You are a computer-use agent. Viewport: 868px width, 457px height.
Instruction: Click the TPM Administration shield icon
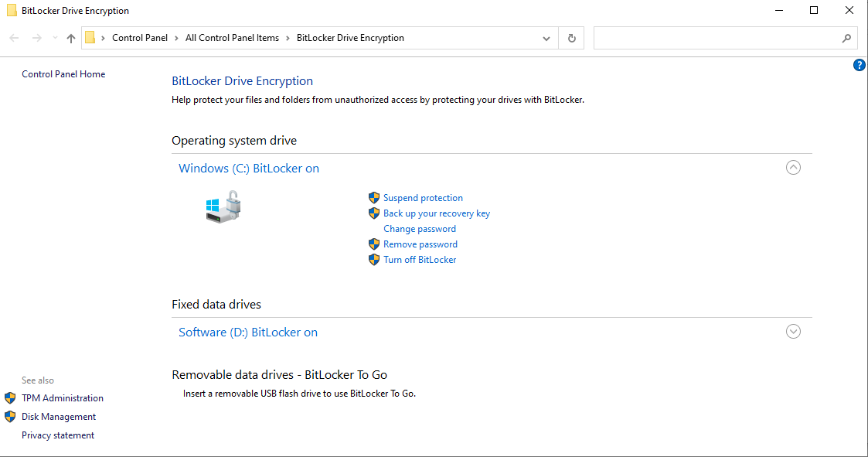pos(10,397)
